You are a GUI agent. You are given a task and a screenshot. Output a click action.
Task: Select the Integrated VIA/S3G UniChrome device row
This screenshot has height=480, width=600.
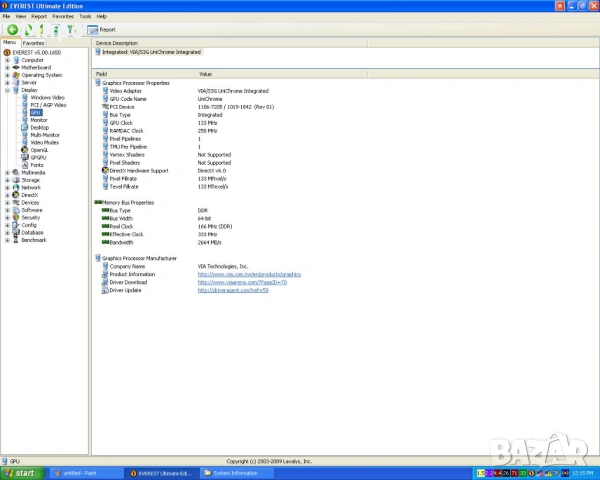click(x=151, y=52)
